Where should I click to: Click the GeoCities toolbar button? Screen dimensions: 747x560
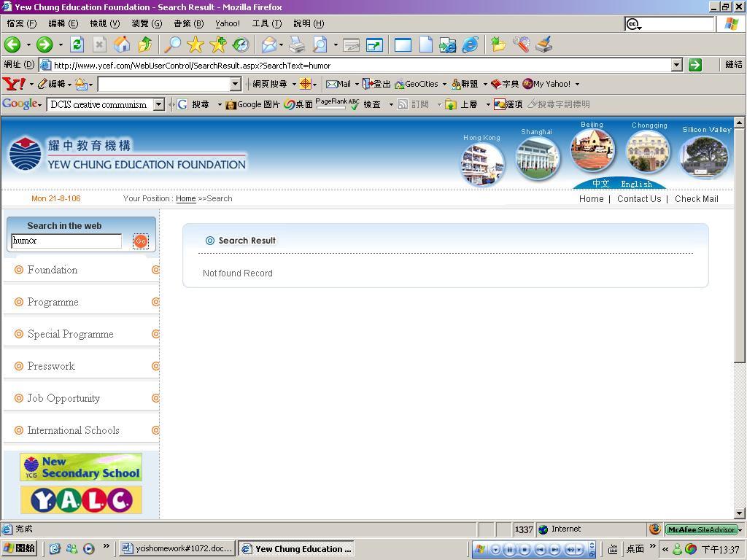(417, 84)
